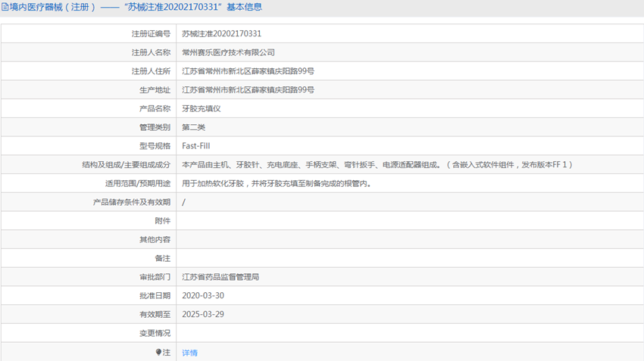Click expiry date 2025-03-29
The height and width of the screenshot is (361, 644).
[203, 314]
